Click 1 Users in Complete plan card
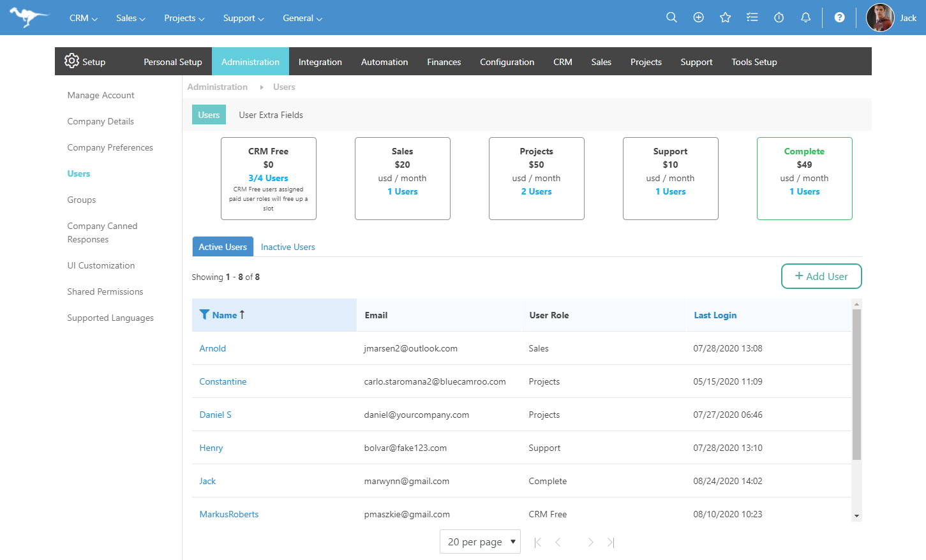Screen dimensions: 926x560 tap(804, 191)
